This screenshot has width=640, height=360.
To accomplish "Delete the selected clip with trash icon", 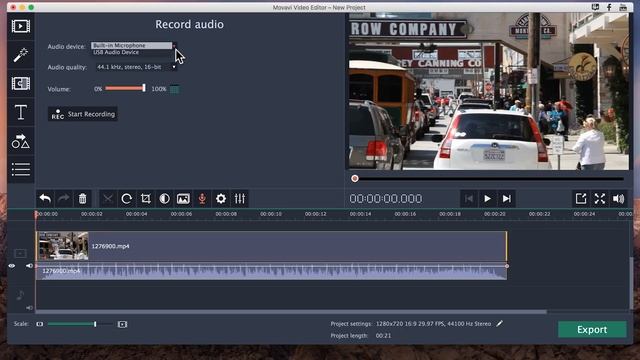I will coord(82,199).
